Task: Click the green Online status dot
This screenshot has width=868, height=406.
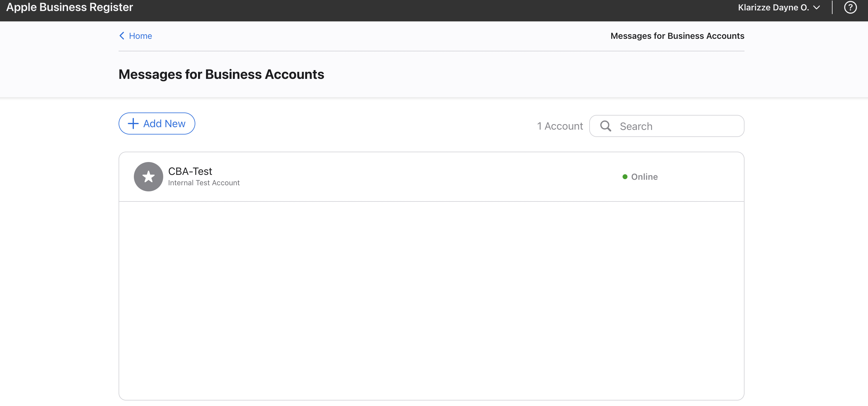Action: click(x=625, y=176)
